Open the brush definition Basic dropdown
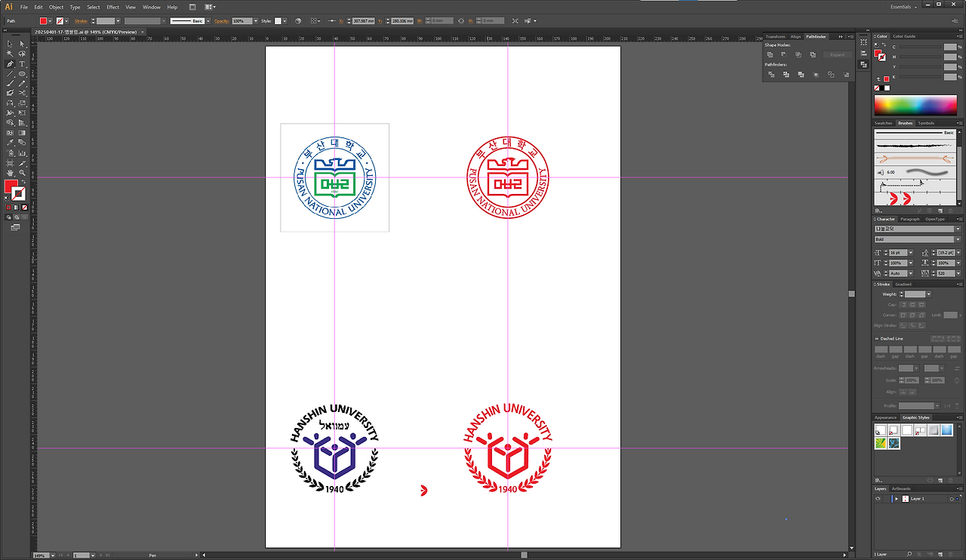The image size is (966, 560). click(208, 21)
